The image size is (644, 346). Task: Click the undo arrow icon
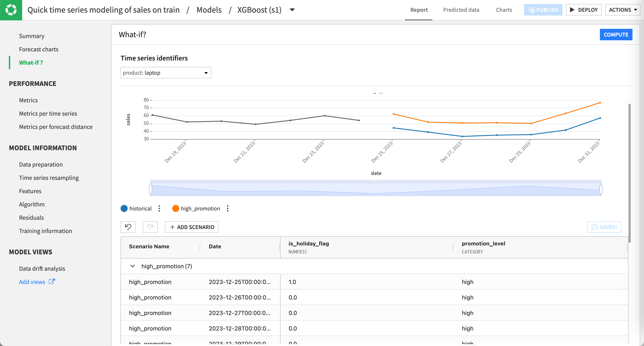(128, 227)
